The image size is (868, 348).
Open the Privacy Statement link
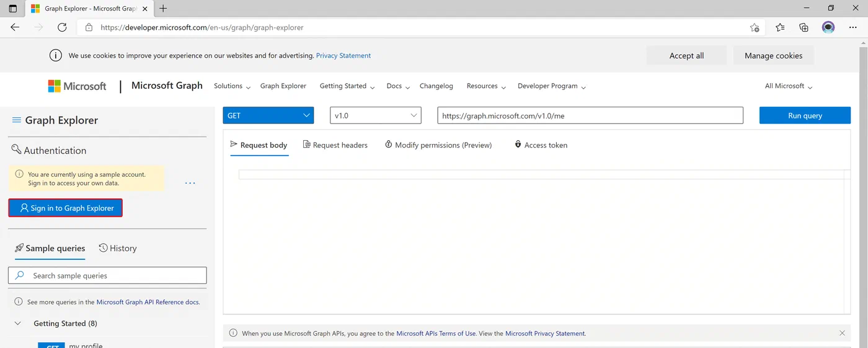(x=343, y=55)
